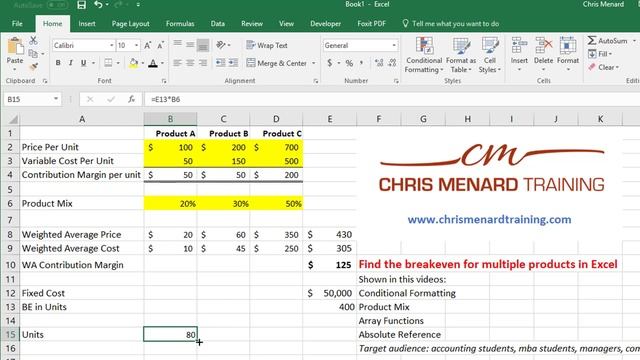The image size is (640, 360).
Task: Click the Undo arrow icon
Action: [98, 4]
